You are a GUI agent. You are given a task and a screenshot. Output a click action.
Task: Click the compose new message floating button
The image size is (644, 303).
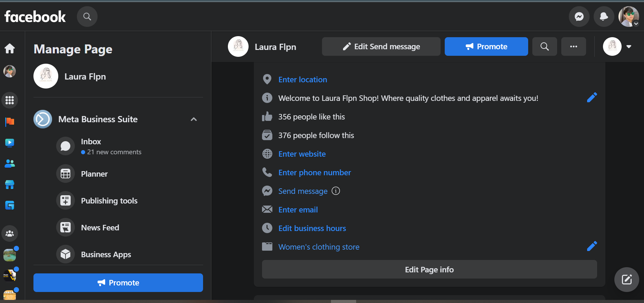[x=626, y=280]
